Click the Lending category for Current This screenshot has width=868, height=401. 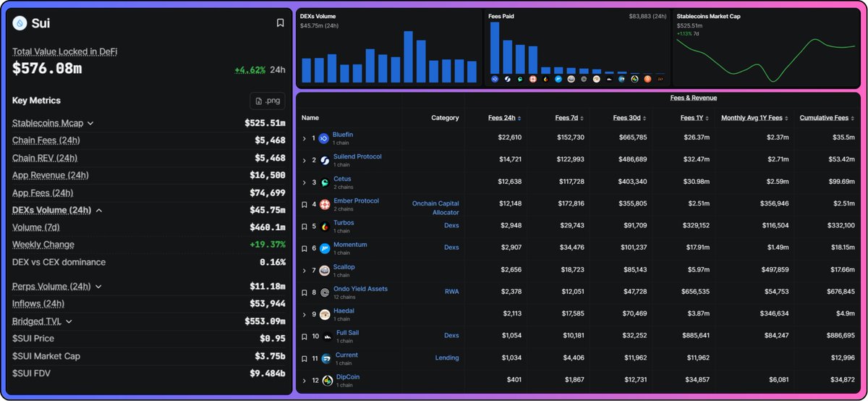tap(446, 358)
